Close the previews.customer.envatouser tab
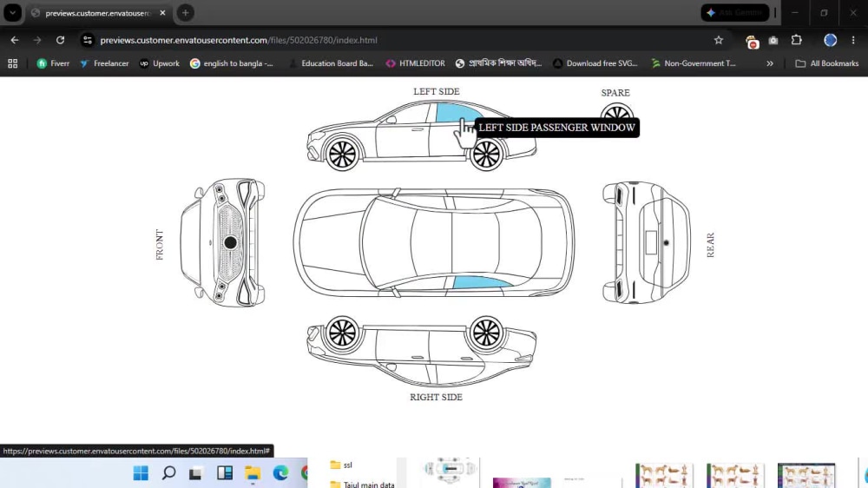 click(x=162, y=13)
